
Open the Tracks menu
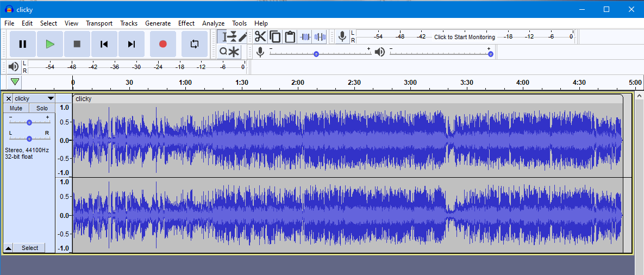[129, 23]
